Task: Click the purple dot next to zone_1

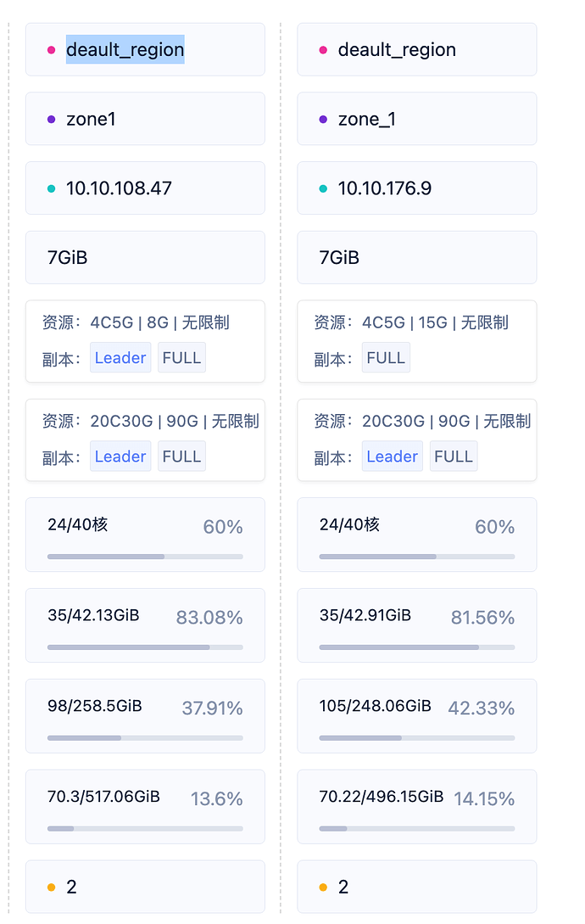Action: coord(323,120)
